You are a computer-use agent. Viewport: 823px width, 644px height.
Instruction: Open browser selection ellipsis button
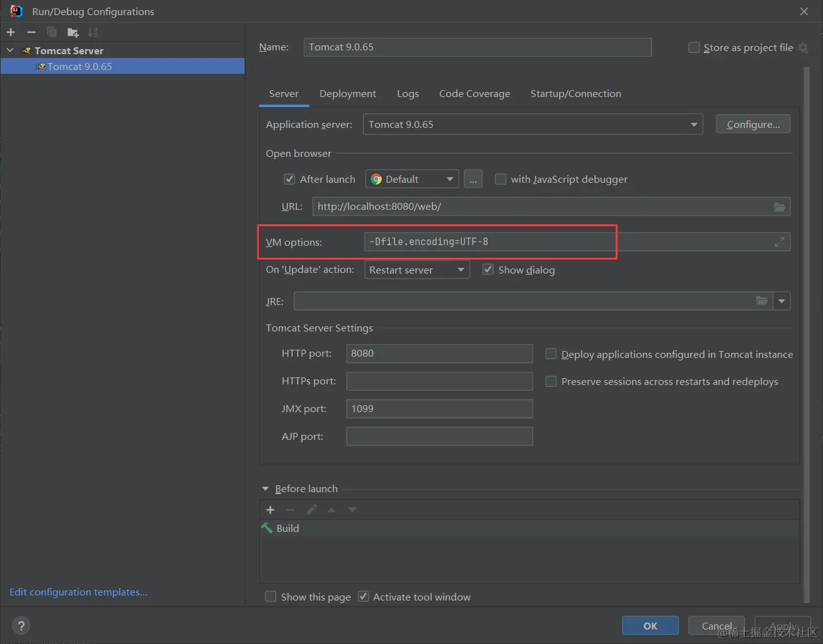473,180
